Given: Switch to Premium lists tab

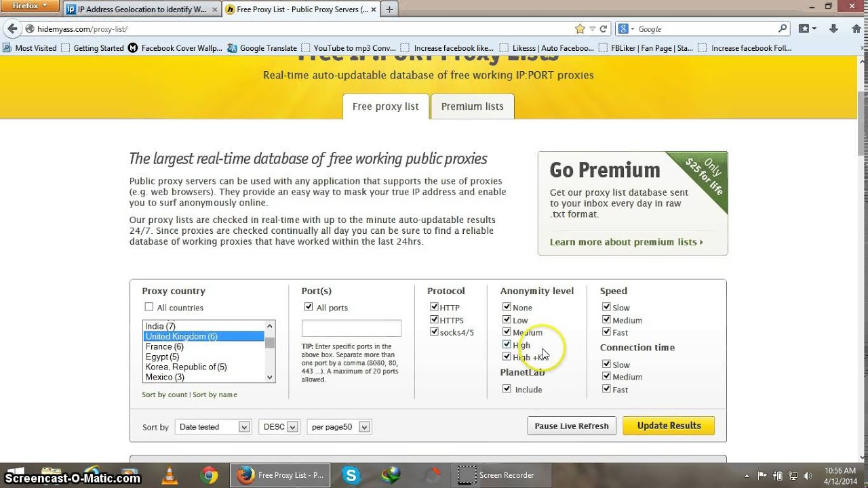Looking at the screenshot, I should [x=472, y=106].
